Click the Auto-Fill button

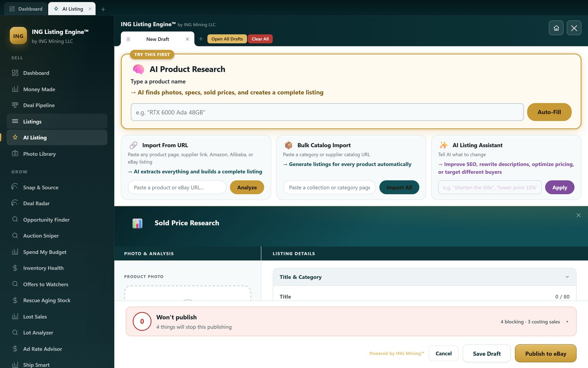[x=549, y=112]
